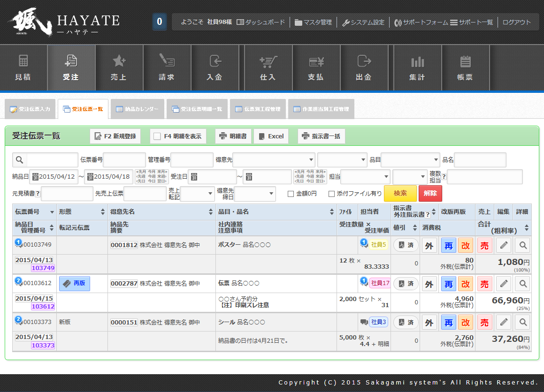Click the 指示書 済 icon for order 00103373

406,323
